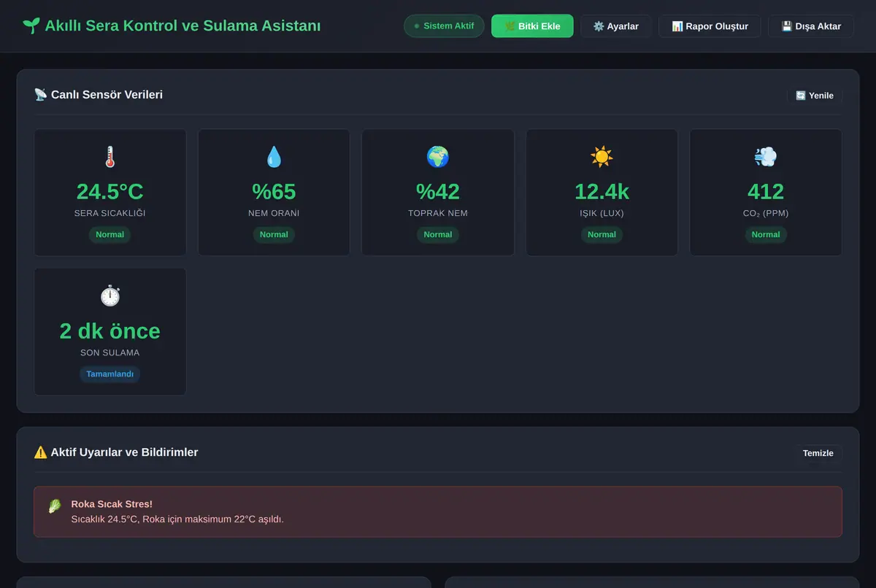The height and width of the screenshot is (588, 876).
Task: Click the sun icon for Işık (Lux)
Action: click(x=602, y=157)
